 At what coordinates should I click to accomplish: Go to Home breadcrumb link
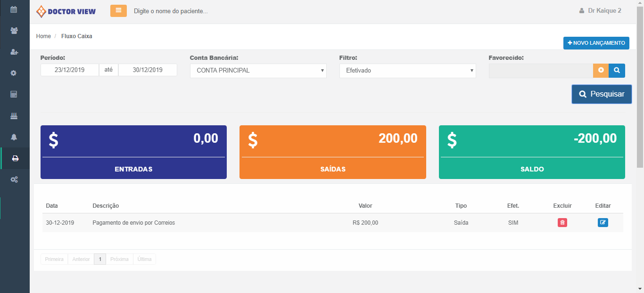click(x=43, y=36)
